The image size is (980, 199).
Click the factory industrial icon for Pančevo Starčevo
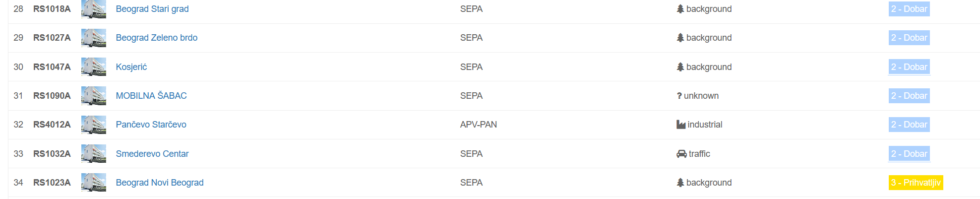(x=681, y=125)
